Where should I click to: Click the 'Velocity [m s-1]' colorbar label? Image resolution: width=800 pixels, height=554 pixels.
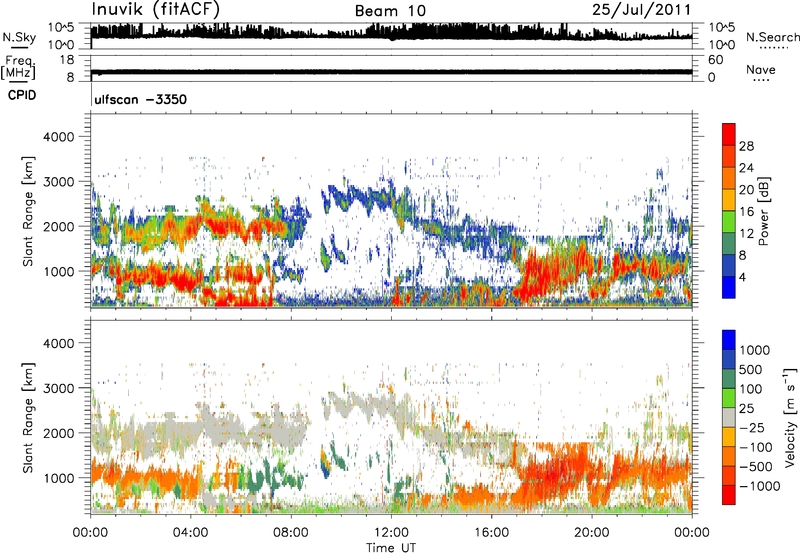[790, 417]
